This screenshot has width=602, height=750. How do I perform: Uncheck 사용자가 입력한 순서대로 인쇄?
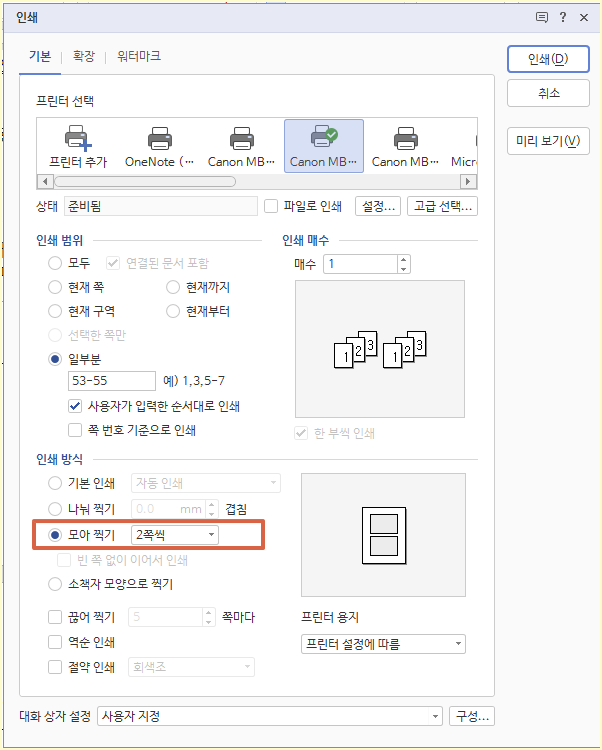click(75, 406)
